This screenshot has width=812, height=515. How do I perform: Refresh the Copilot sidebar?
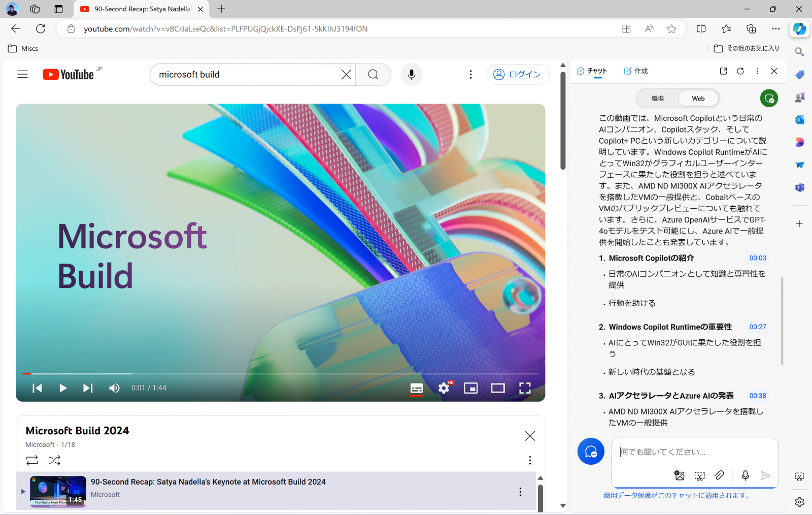click(x=740, y=71)
